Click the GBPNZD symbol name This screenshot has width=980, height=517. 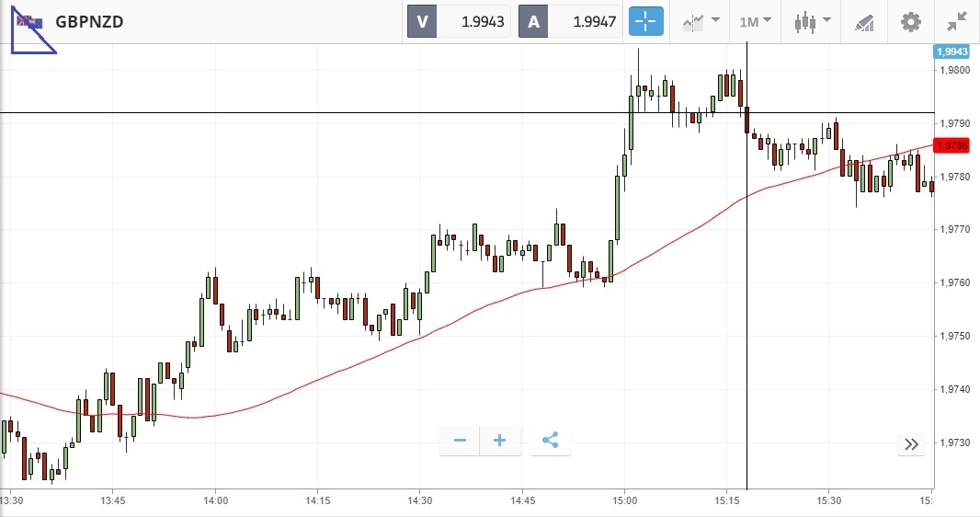coord(89,21)
